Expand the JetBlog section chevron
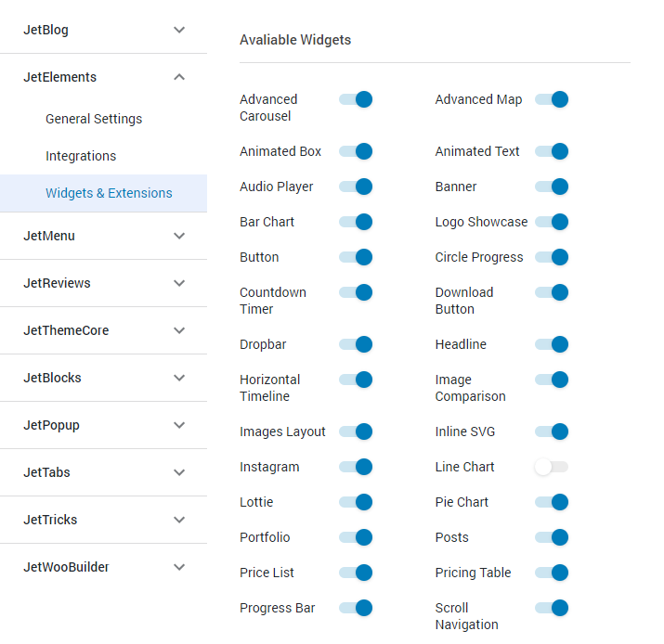 coord(179,30)
